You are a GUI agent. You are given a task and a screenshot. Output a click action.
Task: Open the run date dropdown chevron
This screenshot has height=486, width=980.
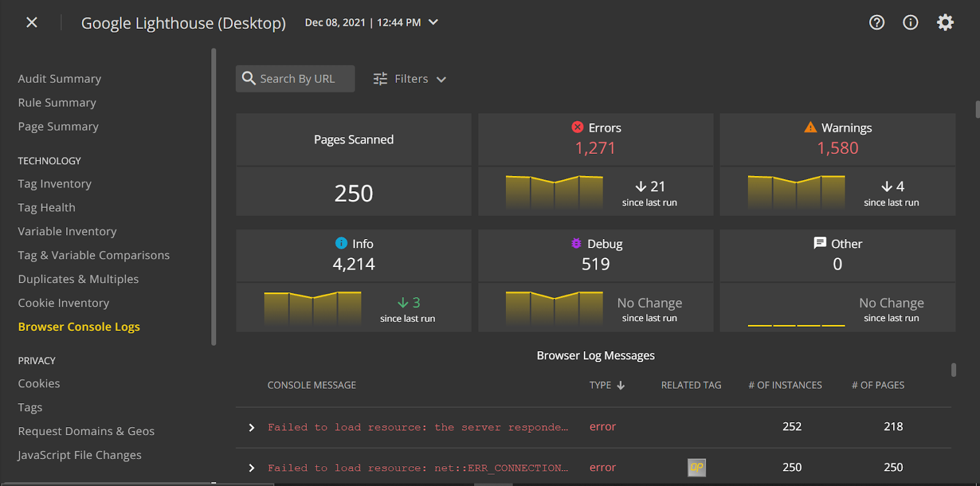tap(433, 22)
